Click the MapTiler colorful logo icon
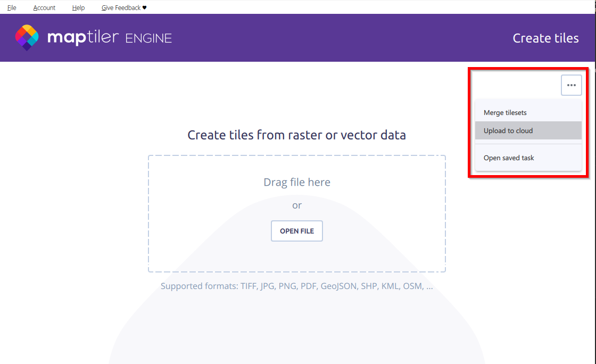The image size is (596, 364). (27, 37)
